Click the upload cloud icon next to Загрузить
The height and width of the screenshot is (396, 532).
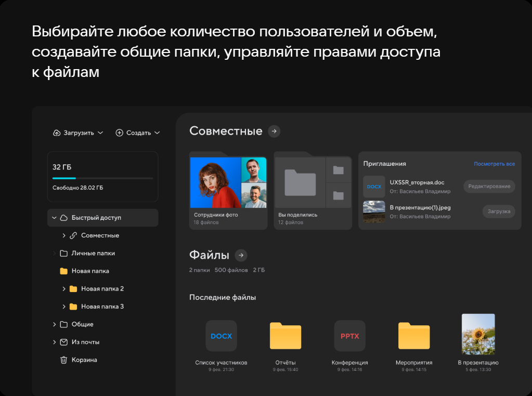click(57, 133)
